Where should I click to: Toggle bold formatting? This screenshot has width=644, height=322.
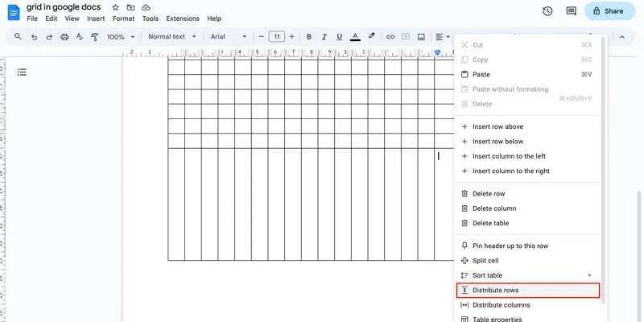click(x=309, y=37)
